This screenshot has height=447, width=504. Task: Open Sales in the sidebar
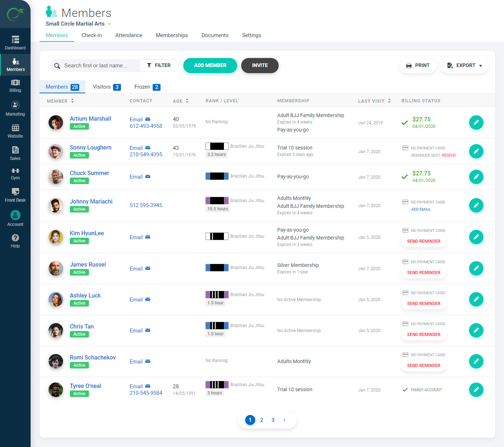pyautogui.click(x=15, y=153)
